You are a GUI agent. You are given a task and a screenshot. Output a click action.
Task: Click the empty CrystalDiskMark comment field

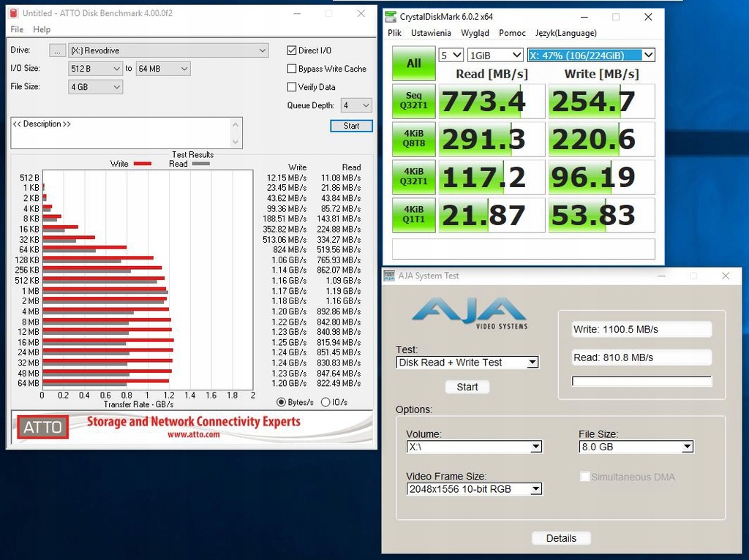pyautogui.click(x=524, y=249)
